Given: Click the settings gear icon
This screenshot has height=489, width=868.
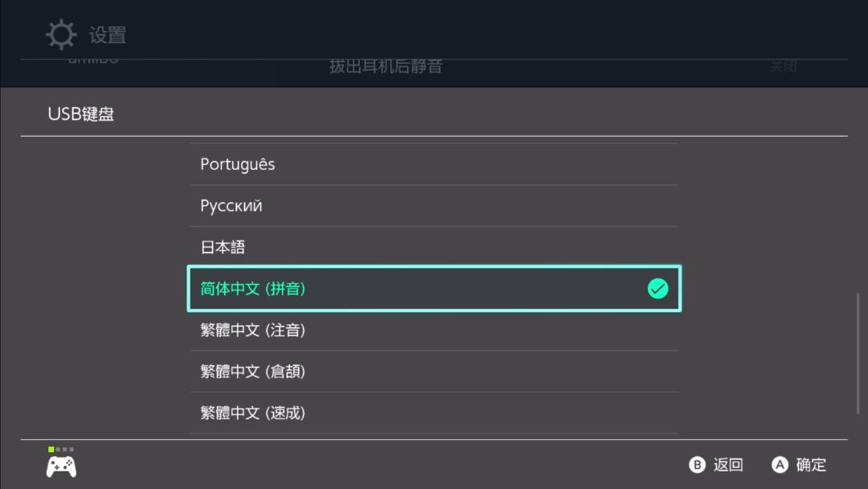Looking at the screenshot, I should [x=60, y=34].
